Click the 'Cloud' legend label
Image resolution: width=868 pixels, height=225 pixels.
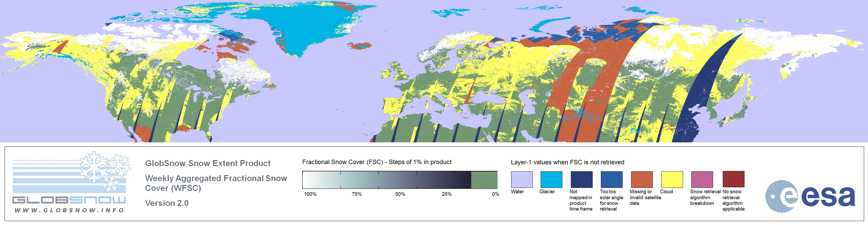[666, 192]
